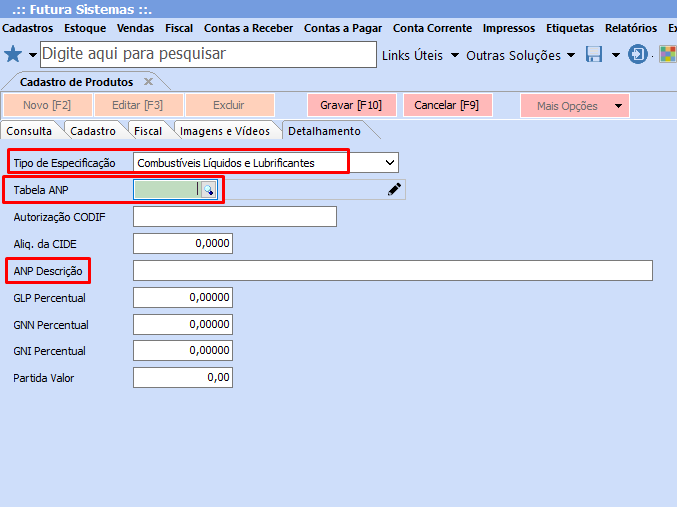Click the pencil edit icon in Tabela ANP row

click(x=395, y=189)
